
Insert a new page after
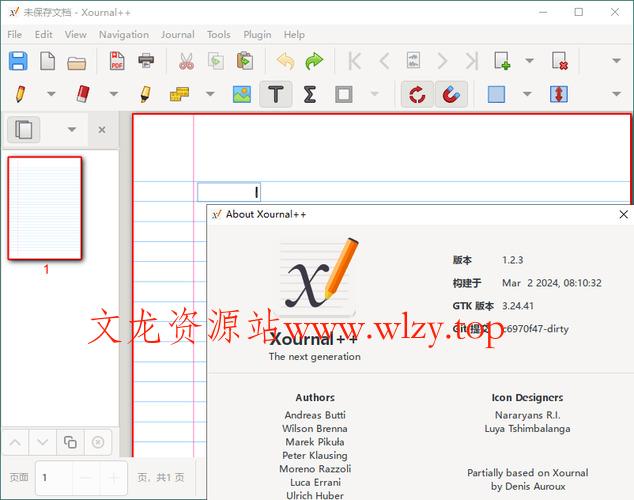(x=502, y=61)
